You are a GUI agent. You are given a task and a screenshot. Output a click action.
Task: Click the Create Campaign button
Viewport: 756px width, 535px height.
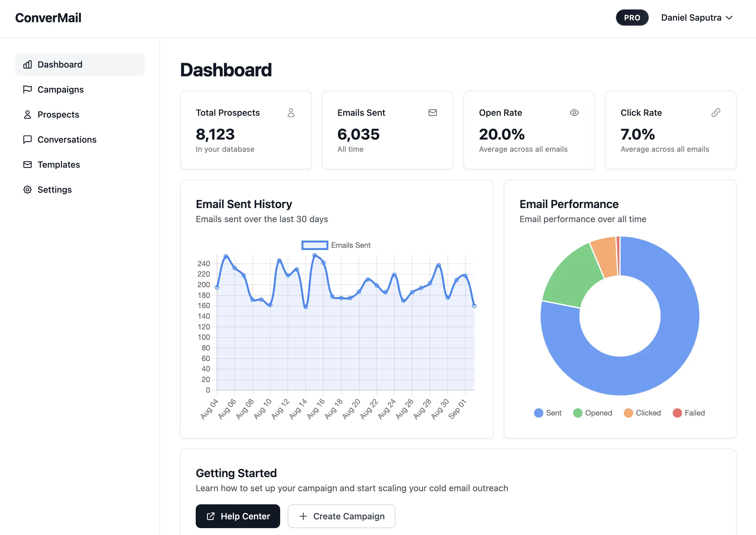pos(341,516)
